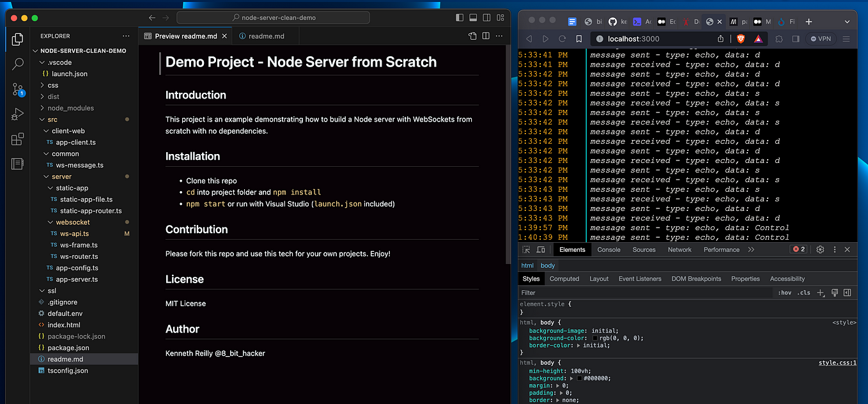Toggle the :hov pseudo-state pane

click(x=785, y=292)
